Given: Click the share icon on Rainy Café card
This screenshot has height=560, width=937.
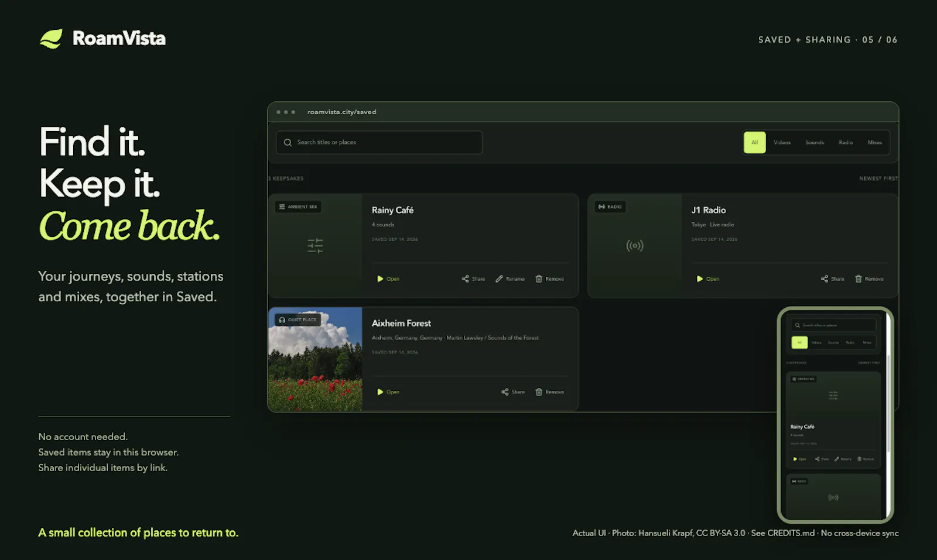Looking at the screenshot, I should [465, 279].
